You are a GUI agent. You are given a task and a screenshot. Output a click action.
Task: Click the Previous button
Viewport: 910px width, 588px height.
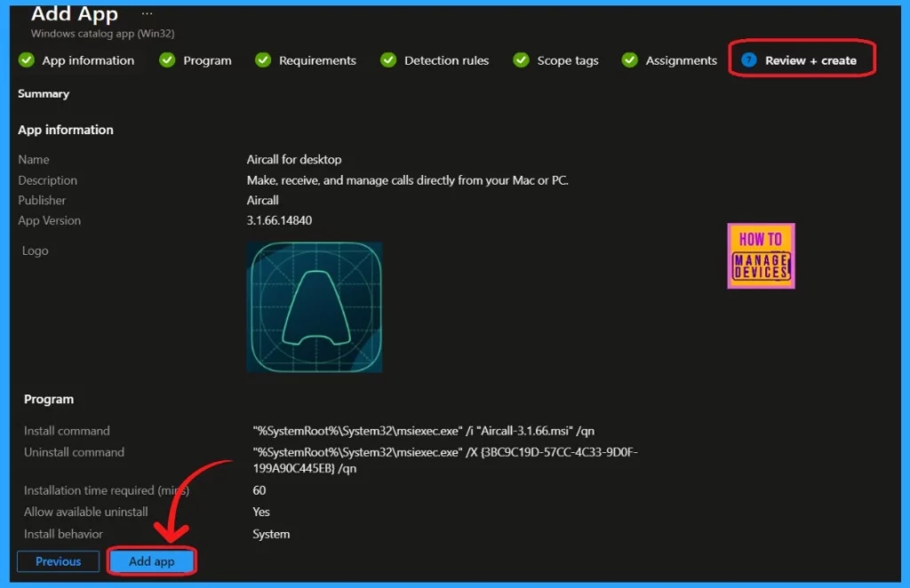(58, 561)
